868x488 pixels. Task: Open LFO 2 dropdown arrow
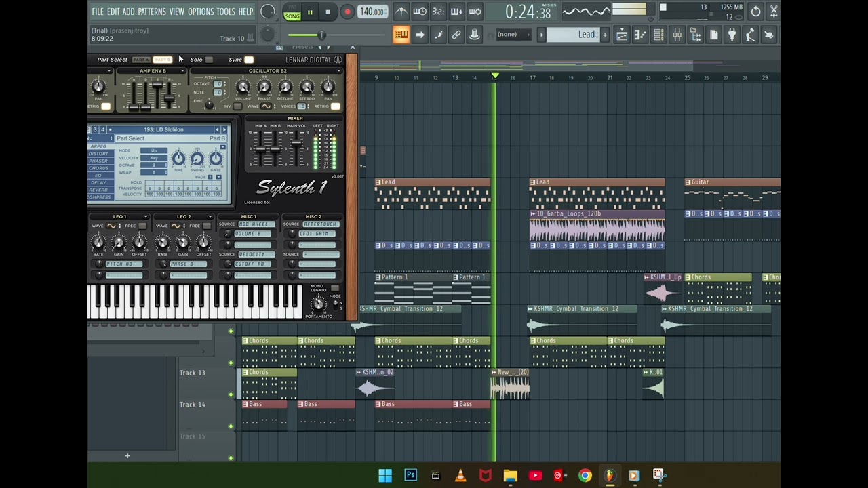(x=210, y=217)
